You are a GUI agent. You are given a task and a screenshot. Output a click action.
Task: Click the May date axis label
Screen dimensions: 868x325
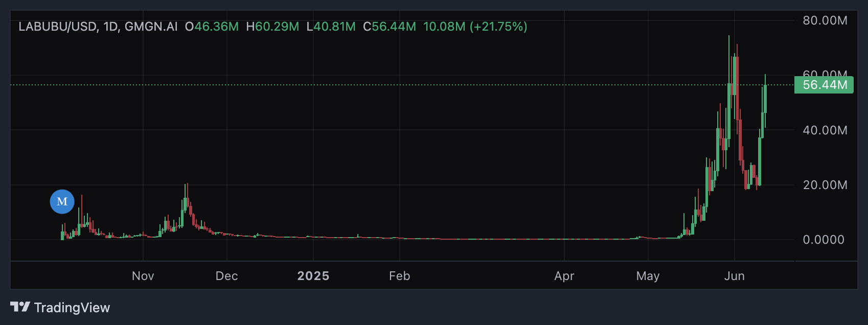(x=648, y=276)
